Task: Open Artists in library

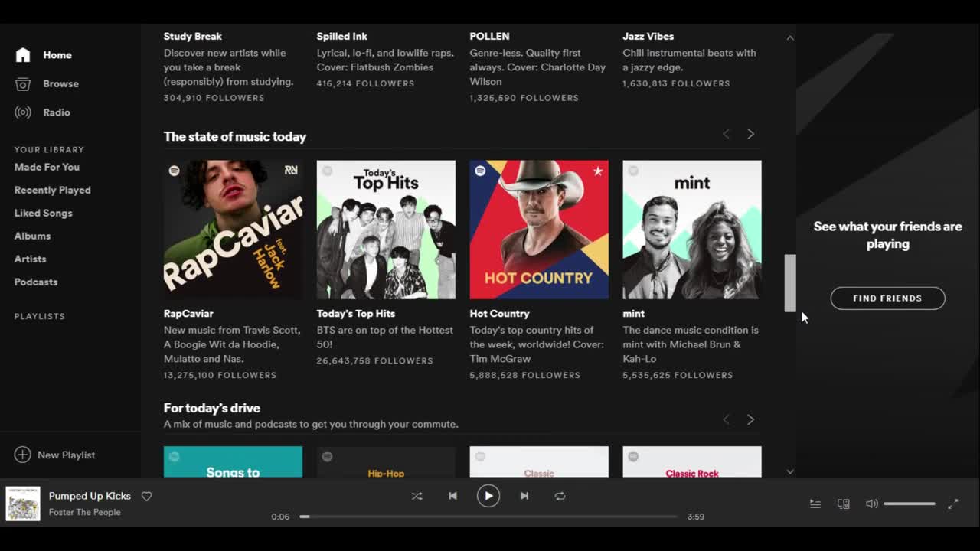Action: pyautogui.click(x=30, y=259)
